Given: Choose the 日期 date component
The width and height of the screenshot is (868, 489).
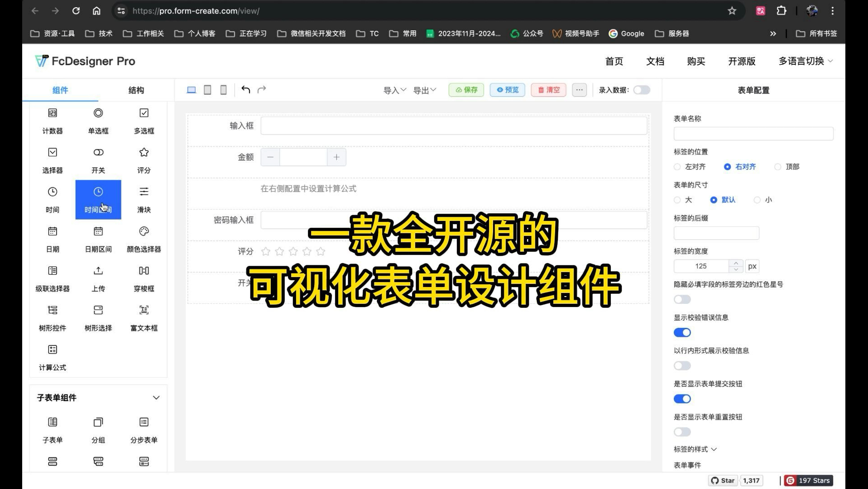Looking at the screenshot, I should coord(53,239).
